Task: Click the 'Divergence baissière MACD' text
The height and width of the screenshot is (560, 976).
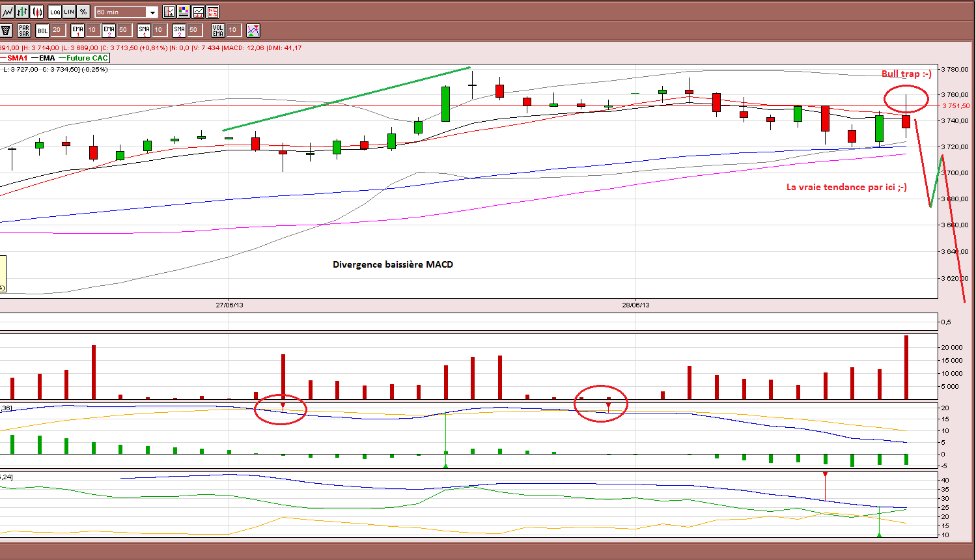Action: [x=393, y=264]
